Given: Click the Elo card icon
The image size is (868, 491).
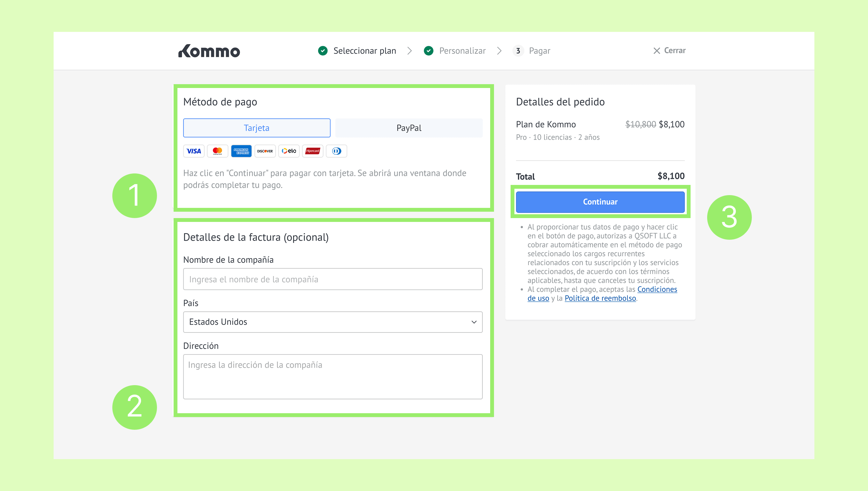Looking at the screenshot, I should 289,151.
